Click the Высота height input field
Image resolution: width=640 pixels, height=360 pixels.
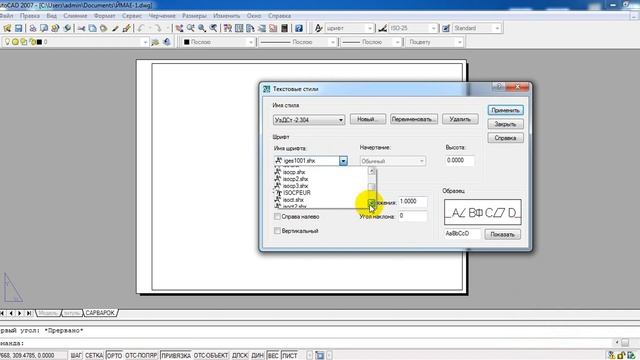[460, 161]
